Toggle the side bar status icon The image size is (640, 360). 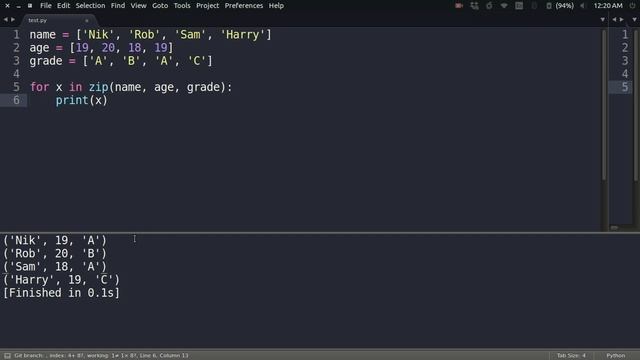tap(7, 356)
